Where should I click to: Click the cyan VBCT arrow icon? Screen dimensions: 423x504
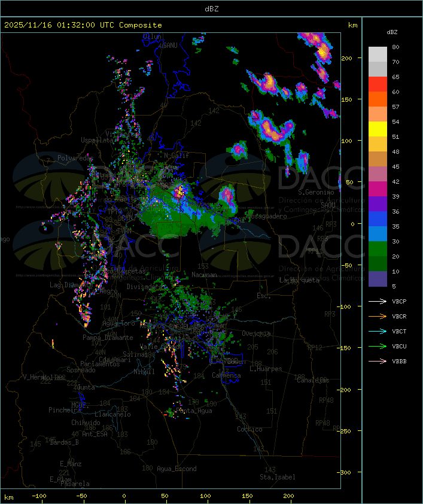[x=378, y=332]
